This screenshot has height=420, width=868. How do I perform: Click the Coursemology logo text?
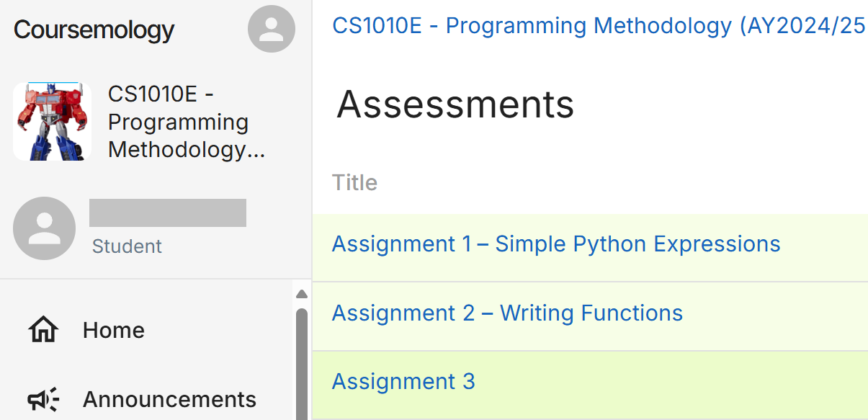pyautogui.click(x=94, y=30)
